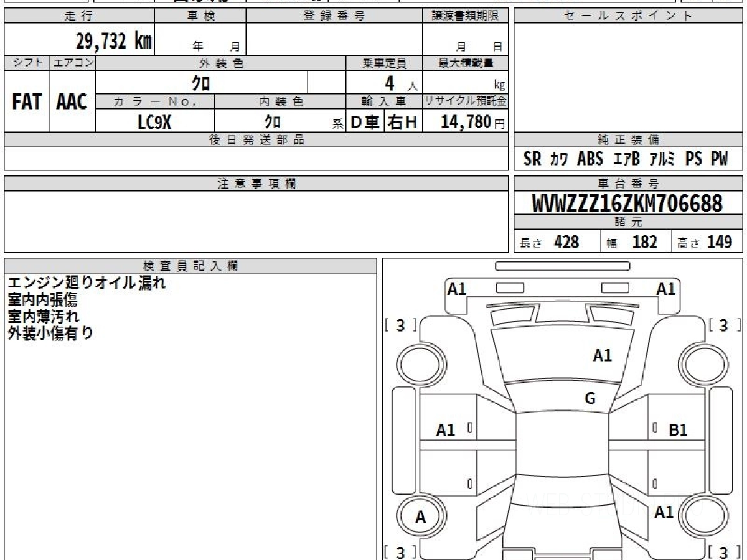The height and width of the screenshot is (560, 747).
Task: Select the 長さ 428 dimension
Action: click(x=549, y=242)
